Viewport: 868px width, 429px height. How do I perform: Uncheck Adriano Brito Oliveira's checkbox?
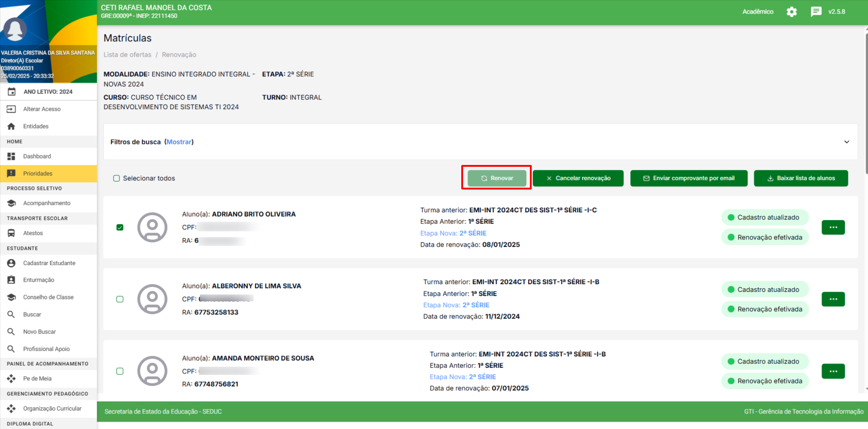click(x=120, y=227)
